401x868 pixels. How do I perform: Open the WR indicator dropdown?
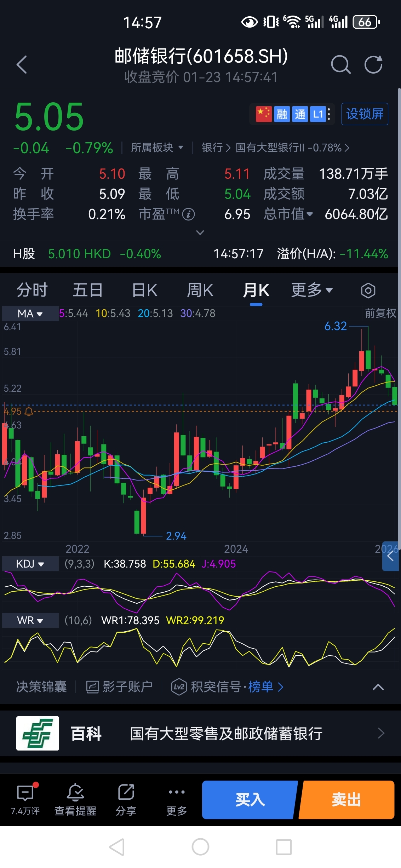point(30,620)
